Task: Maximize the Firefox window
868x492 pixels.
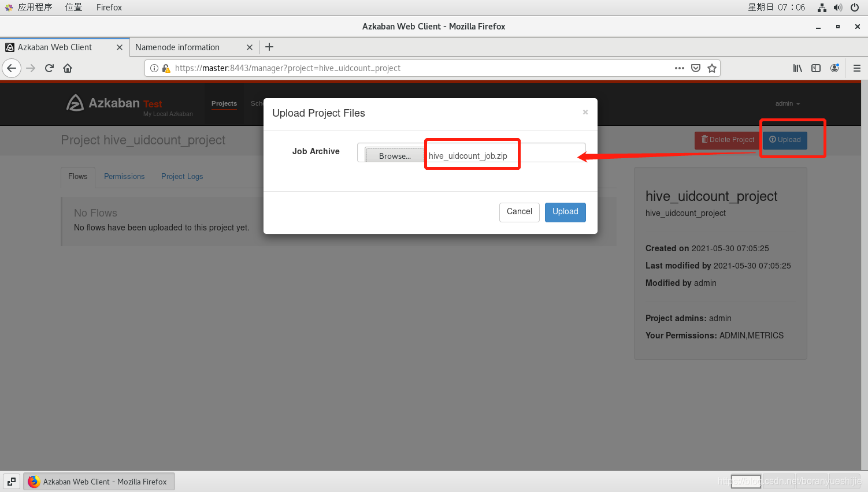Action: tap(837, 27)
